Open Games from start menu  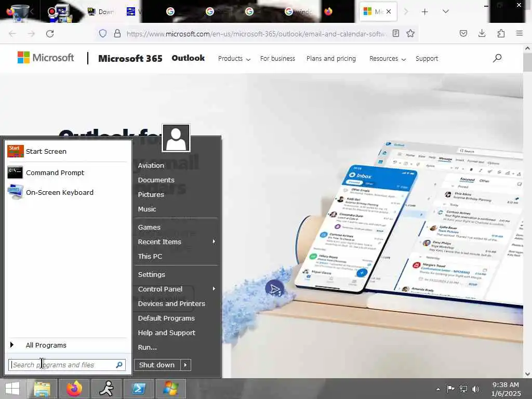point(149,228)
